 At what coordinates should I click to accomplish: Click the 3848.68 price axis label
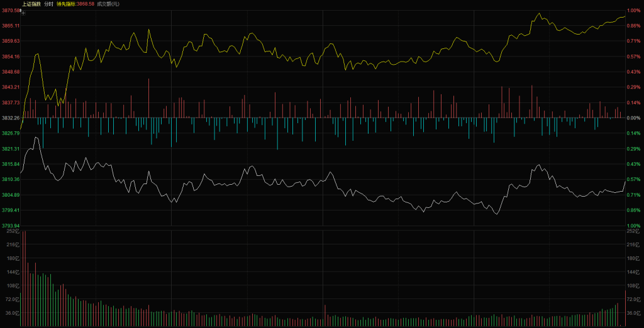[11, 72]
